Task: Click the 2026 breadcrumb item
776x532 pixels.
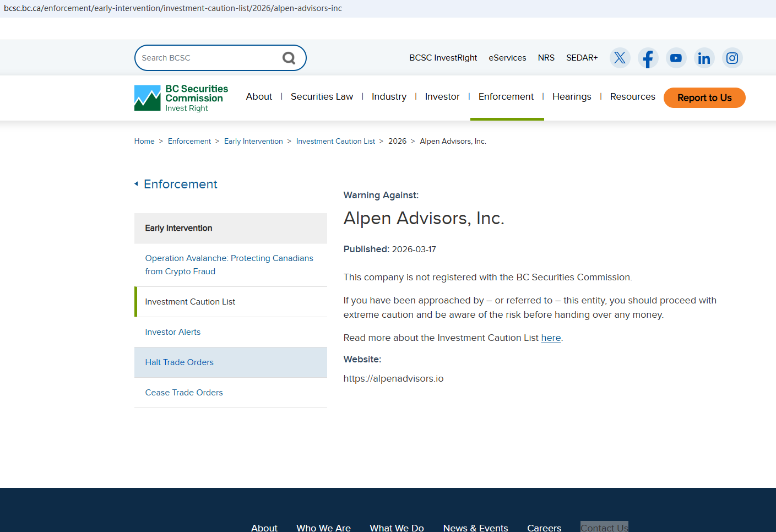Action: pos(397,142)
